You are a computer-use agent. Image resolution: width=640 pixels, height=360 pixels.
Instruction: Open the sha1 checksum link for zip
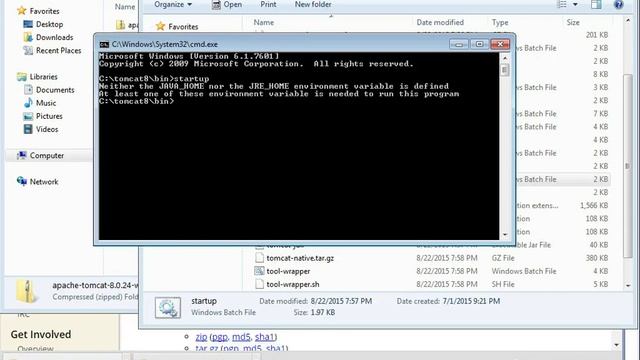point(264,337)
